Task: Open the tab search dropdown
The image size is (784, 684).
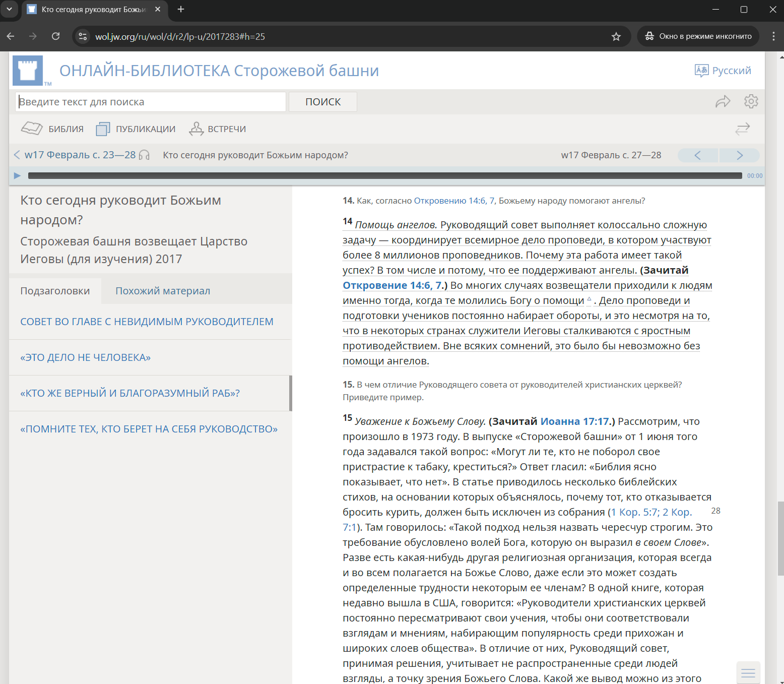Action: click(x=9, y=9)
